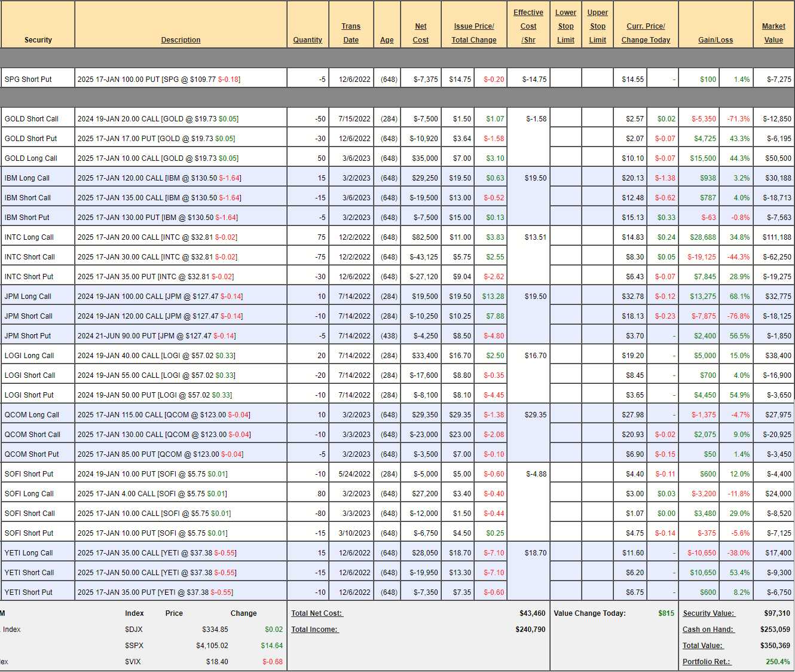Click the INTC Long Call security cell
The height and width of the screenshot is (672, 795).
coord(29,237)
